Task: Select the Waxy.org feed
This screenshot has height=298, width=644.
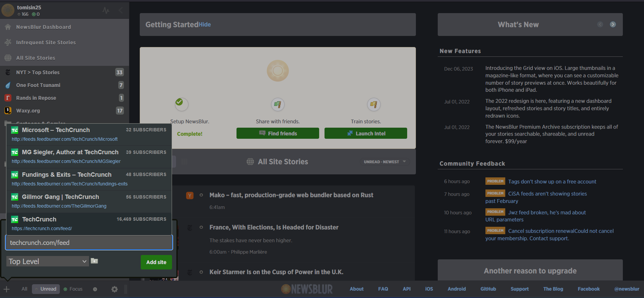Action: point(65,111)
